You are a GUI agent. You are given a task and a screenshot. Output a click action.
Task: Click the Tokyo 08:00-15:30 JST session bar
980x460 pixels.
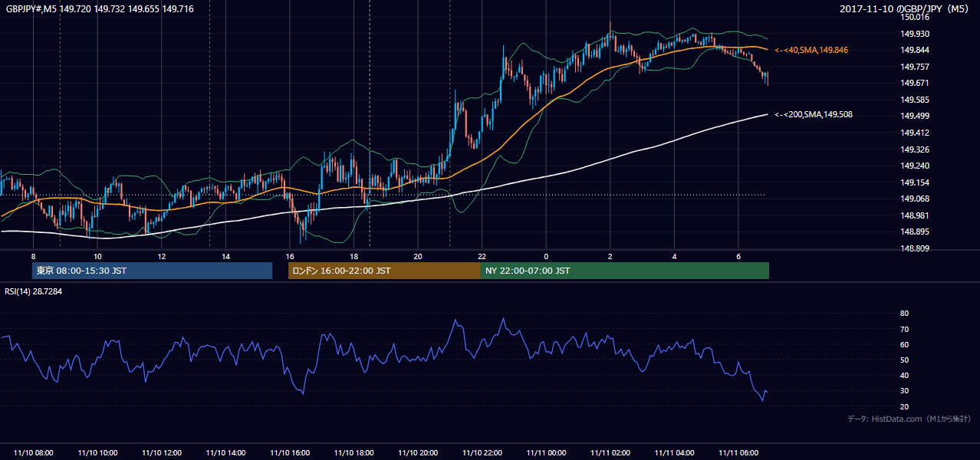(152, 271)
